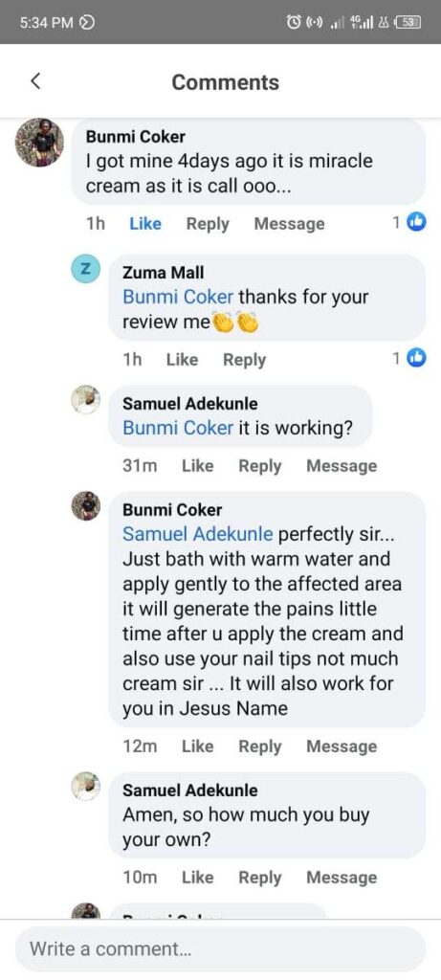Tap Bunmi Coker's avatar on the long reply
The width and height of the screenshot is (441, 980).
[86, 506]
